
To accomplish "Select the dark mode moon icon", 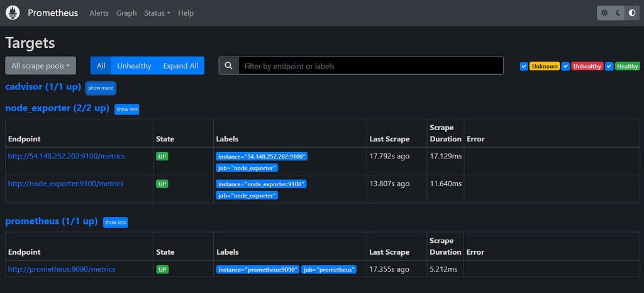I will 618,13.
